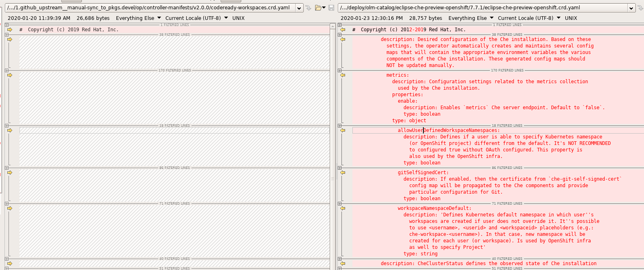This screenshot has width=644, height=270.
Task: Expand right '38 filtered lines' section
Action: 339,35
